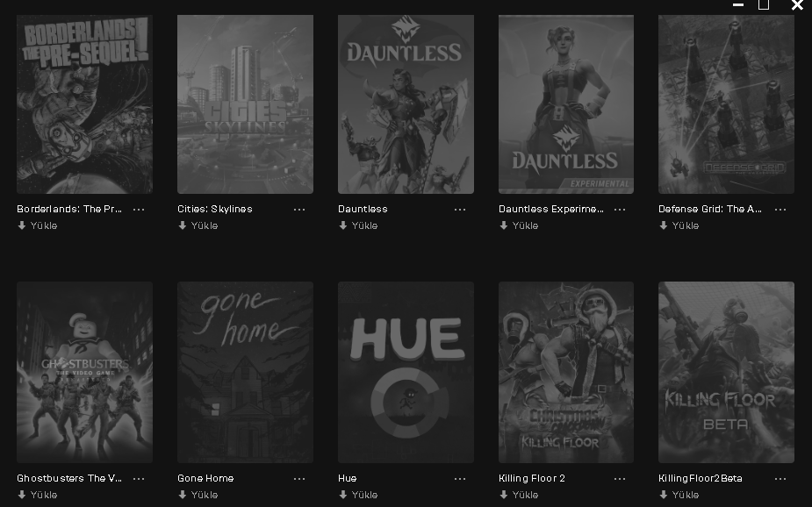Open the Killing Floor Beta cover thumbnail
Viewport: 812px width, 507px height.
(x=726, y=372)
